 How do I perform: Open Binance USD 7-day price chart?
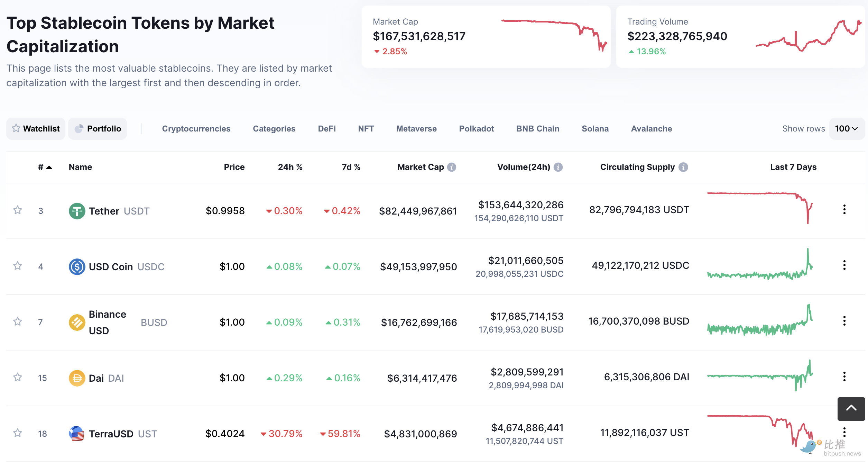760,320
